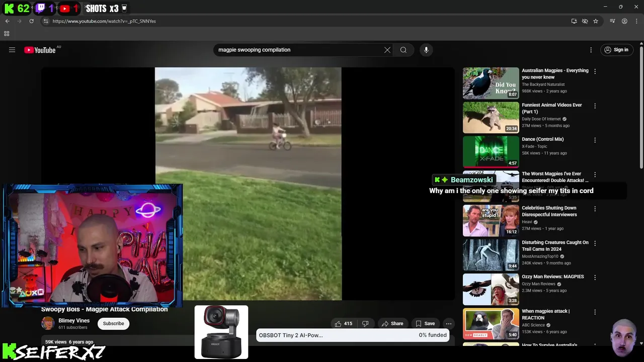
Task: Open Ozzy Man Reviews: MAGPIES video thumbnail
Action: pyautogui.click(x=491, y=289)
